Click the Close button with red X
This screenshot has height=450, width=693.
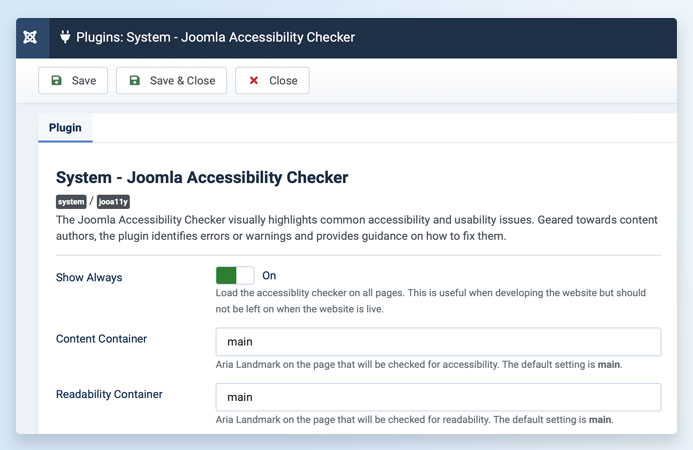pyautogui.click(x=272, y=80)
